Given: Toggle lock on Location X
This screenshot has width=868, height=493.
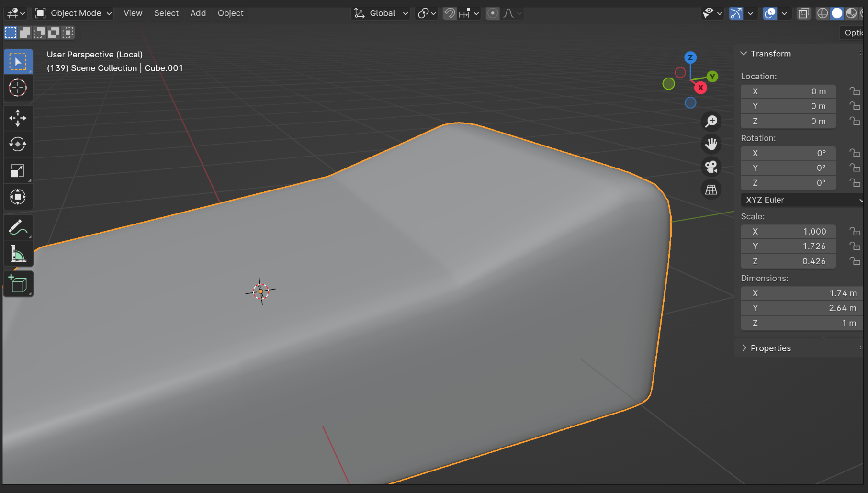Looking at the screenshot, I should 855,91.
